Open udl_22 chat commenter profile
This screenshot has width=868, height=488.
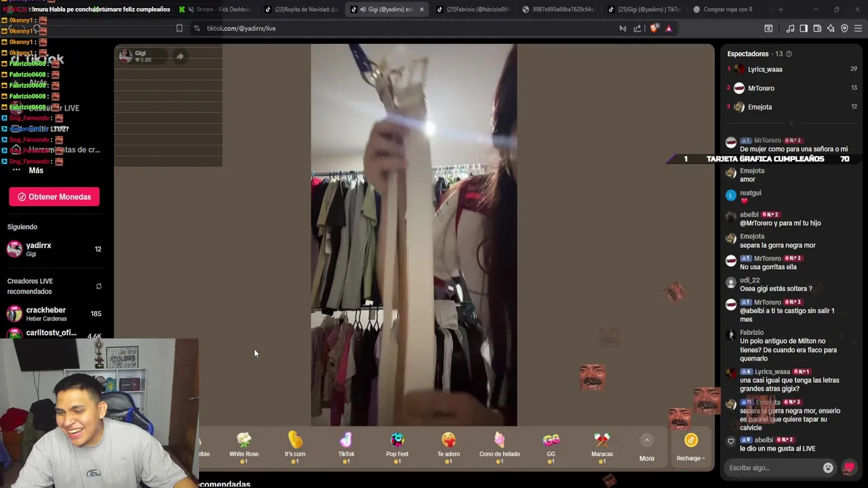coord(749,280)
